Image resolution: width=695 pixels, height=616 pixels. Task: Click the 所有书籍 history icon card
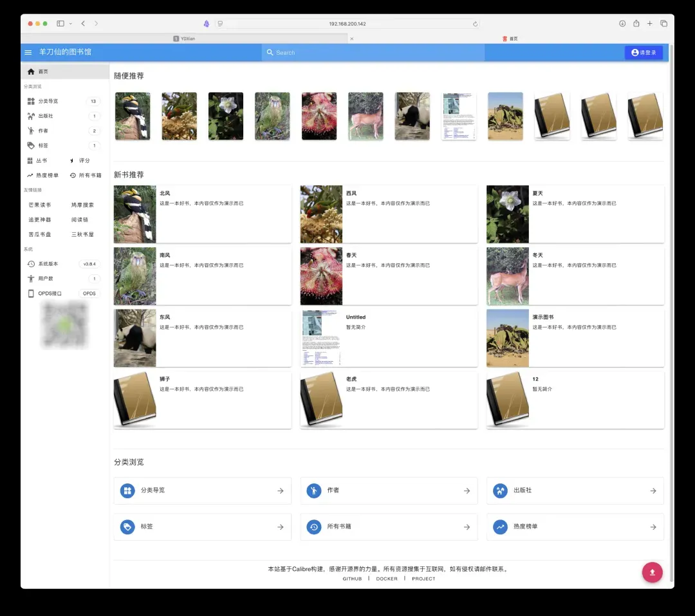click(x=314, y=527)
